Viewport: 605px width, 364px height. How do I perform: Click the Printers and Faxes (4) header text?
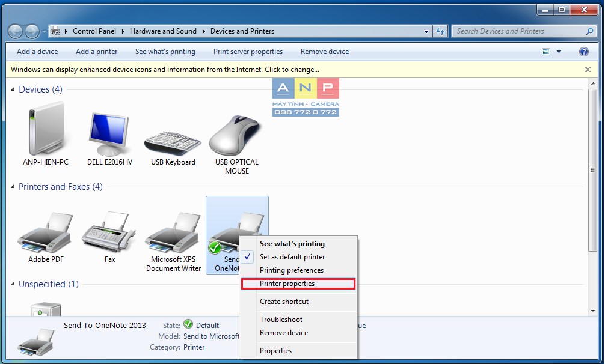point(61,187)
